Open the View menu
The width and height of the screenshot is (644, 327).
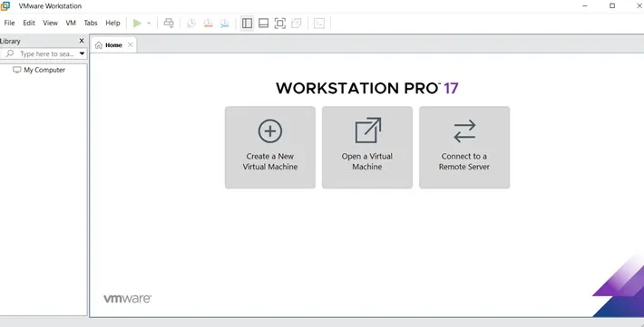(x=50, y=23)
